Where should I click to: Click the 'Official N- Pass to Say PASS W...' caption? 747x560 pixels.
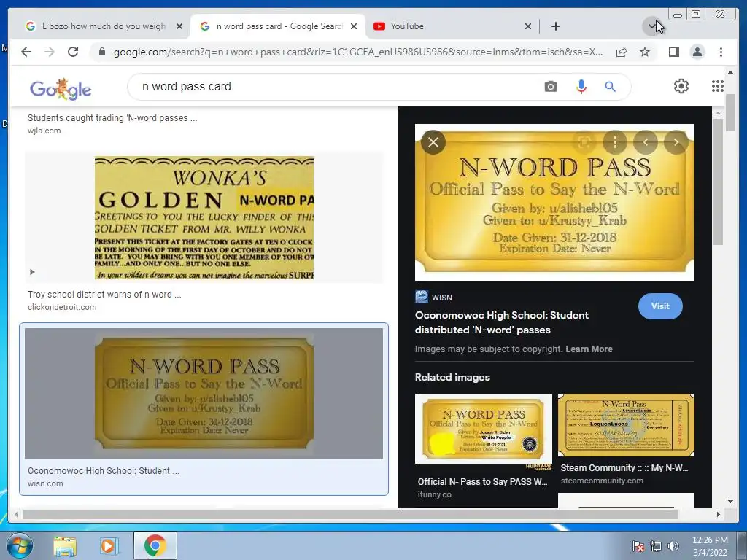point(483,481)
